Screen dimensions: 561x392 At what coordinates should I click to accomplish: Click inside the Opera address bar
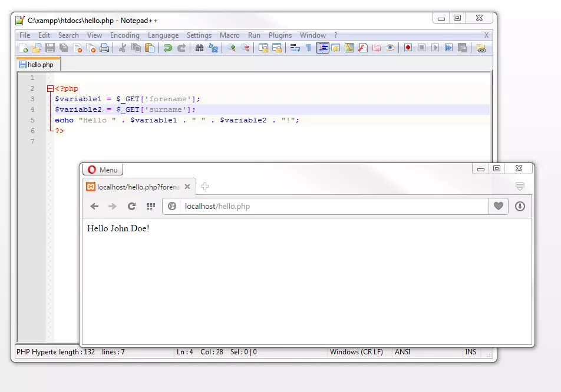(324, 206)
